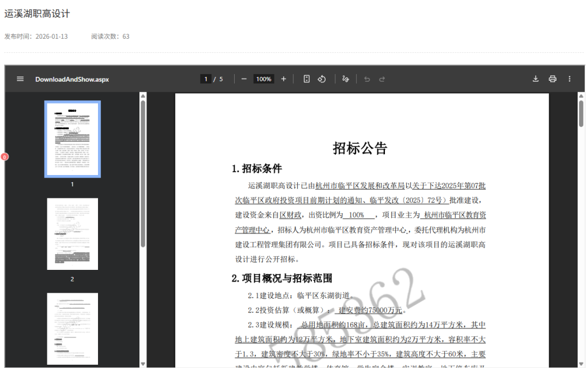Click the DownloadAndShow.aspx file title
This screenshot has width=588, height=368.
point(72,79)
